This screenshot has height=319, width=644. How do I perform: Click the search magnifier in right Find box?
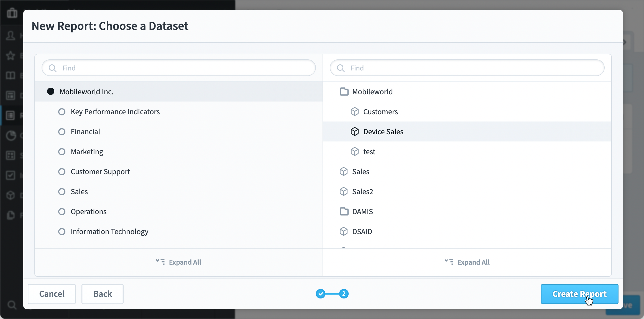point(341,68)
